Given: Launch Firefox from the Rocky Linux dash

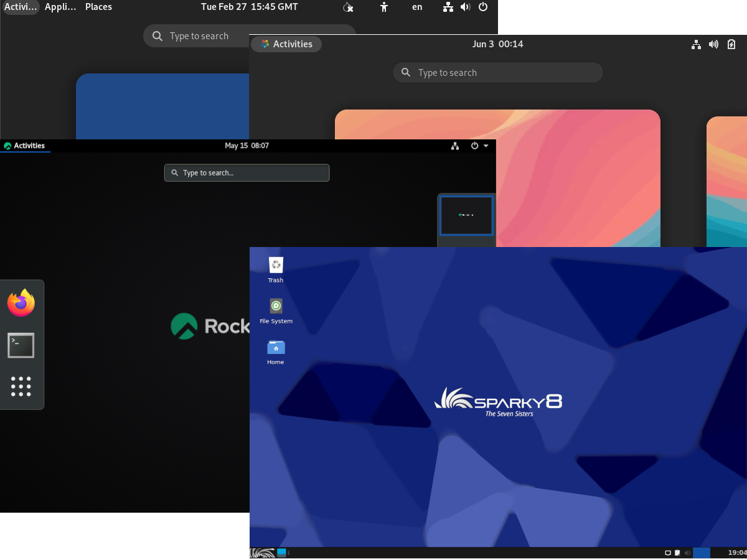Looking at the screenshot, I should [x=21, y=303].
